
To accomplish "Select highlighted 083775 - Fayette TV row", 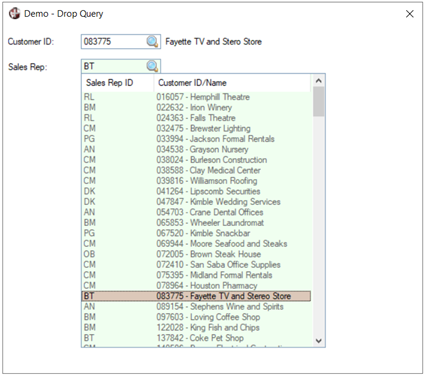I will pyautogui.click(x=196, y=296).
